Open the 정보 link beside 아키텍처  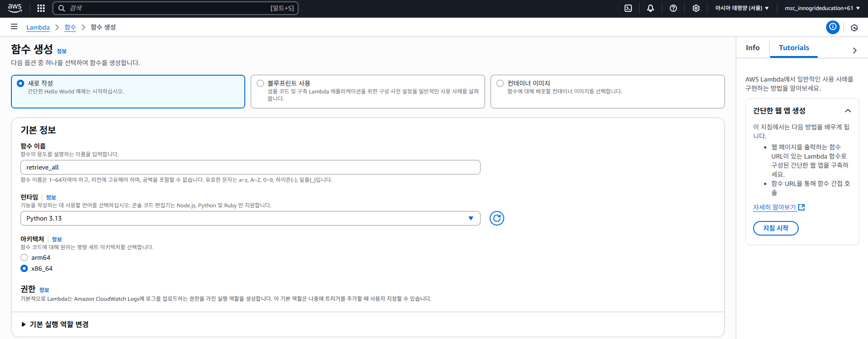57,239
